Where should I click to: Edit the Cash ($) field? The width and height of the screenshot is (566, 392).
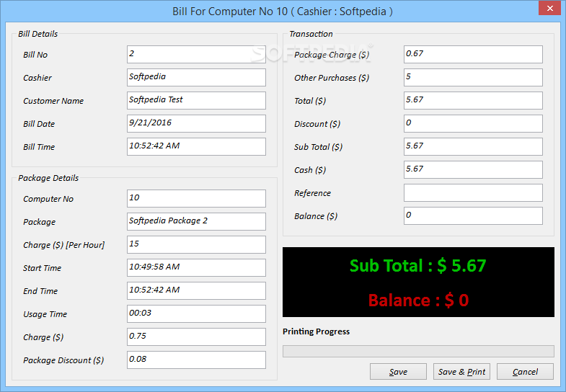(473, 170)
